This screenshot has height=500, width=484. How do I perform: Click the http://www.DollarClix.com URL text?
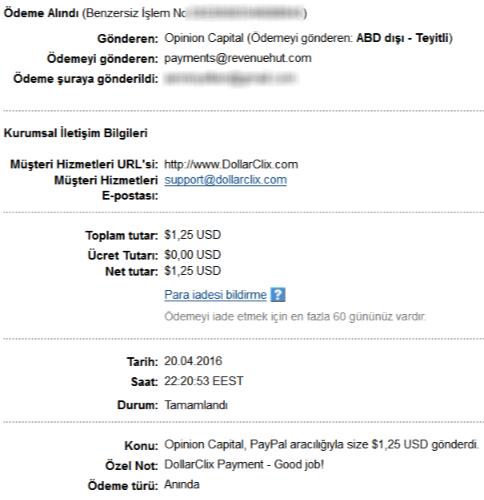(x=231, y=164)
